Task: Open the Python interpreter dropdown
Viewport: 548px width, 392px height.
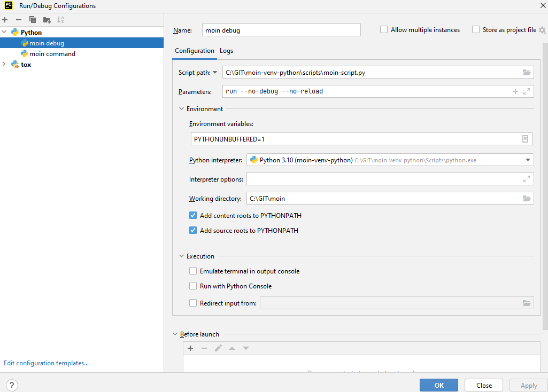Action: pyautogui.click(x=528, y=160)
